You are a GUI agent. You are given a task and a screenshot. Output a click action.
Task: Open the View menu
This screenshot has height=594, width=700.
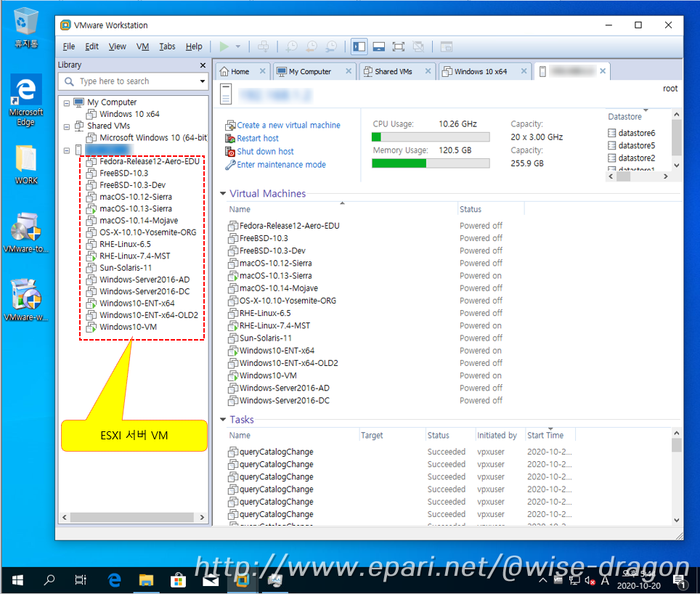click(117, 46)
